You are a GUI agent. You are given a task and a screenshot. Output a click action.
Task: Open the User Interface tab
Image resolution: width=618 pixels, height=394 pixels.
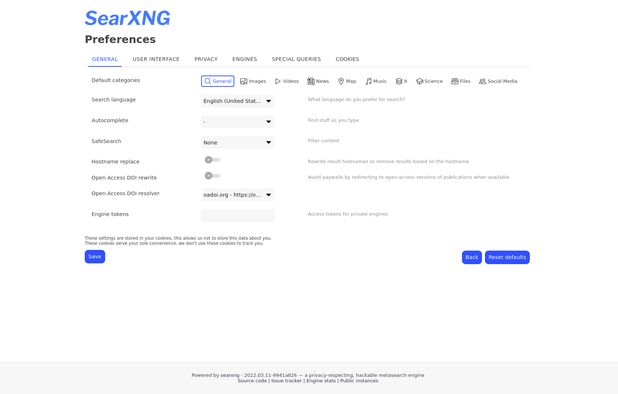tap(156, 59)
